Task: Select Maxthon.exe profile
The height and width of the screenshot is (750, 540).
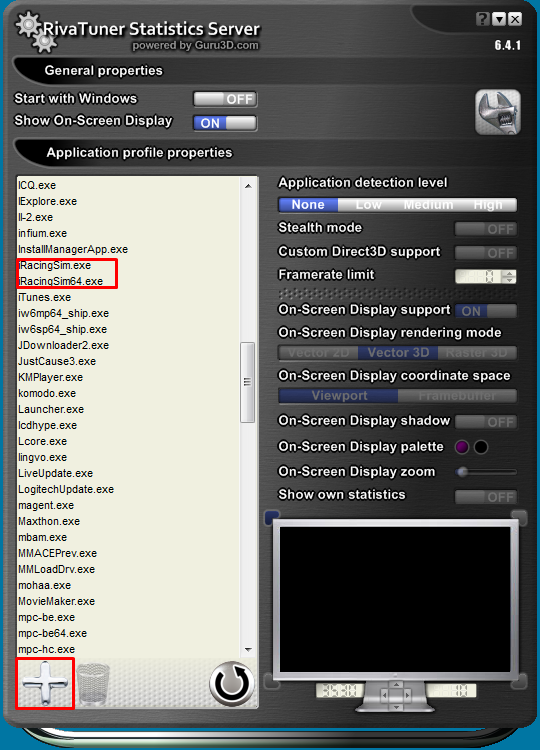Action: [x=49, y=521]
